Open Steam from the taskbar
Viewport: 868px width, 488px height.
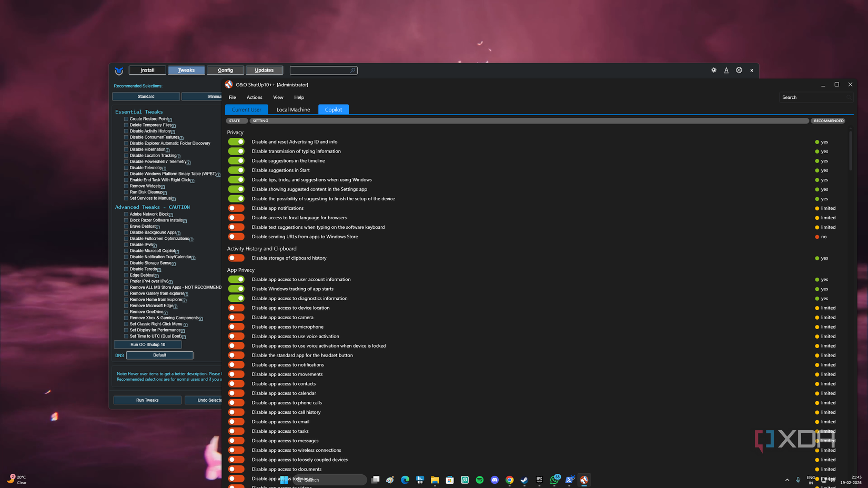coord(524,480)
